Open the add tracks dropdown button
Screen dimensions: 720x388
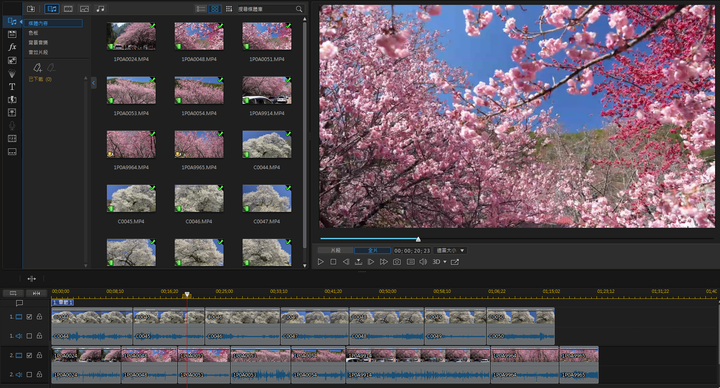(x=13, y=293)
